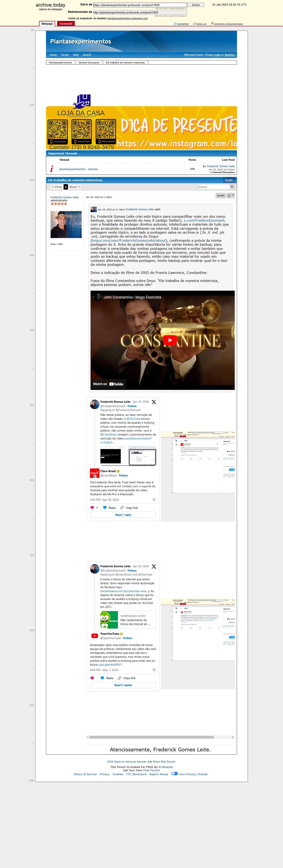
Task: Click Frederick's small avatar in the quote header
Action: pos(94,209)
